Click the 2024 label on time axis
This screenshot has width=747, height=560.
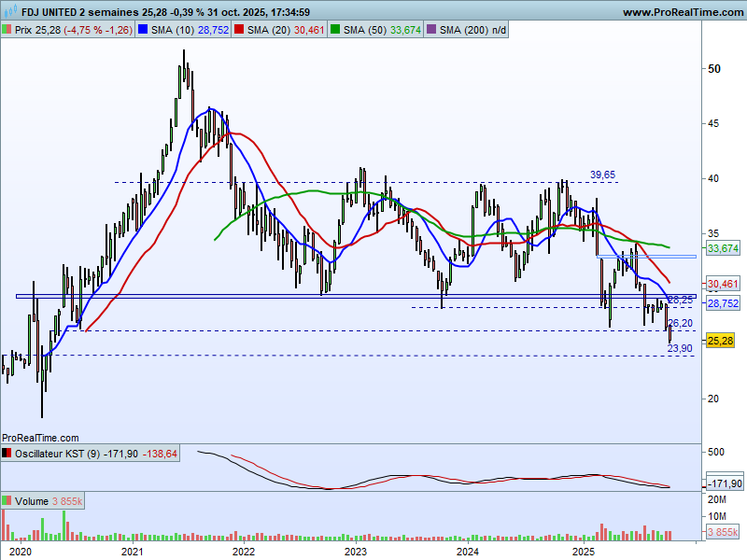[x=468, y=552]
